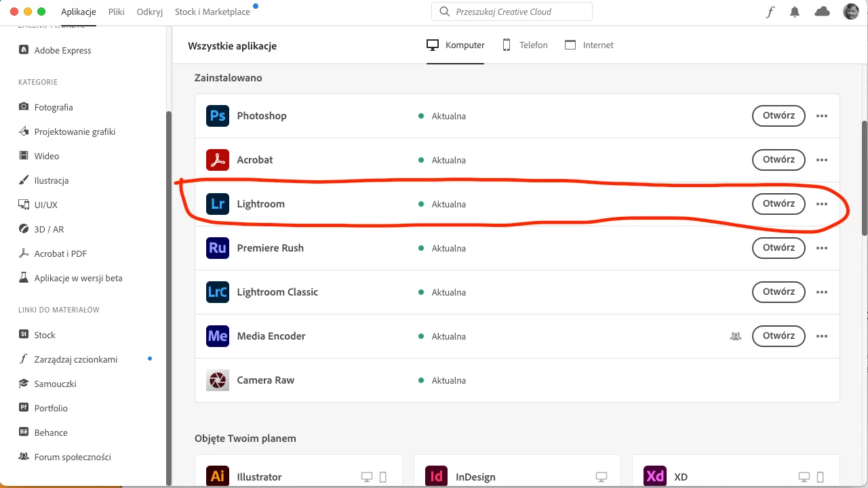Select the Internet platform tab
The image size is (868, 488).
pos(589,45)
